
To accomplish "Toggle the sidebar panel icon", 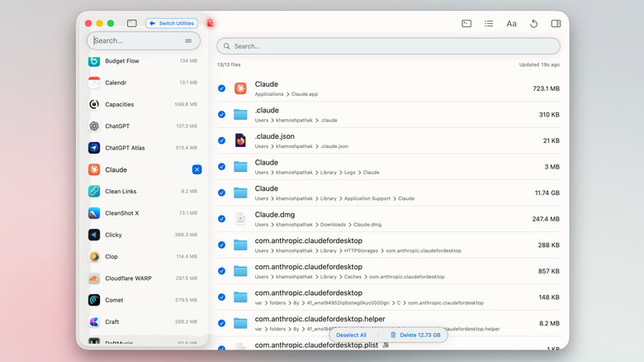I will pyautogui.click(x=132, y=23).
